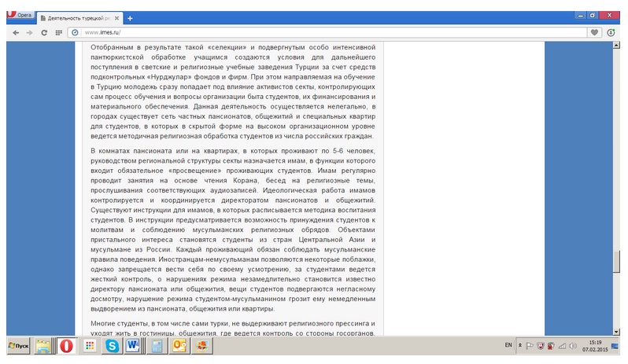Image resolution: width=628 pixels, height=364 pixels.
Task: Click the site info badge icon
Action: [x=75, y=32]
